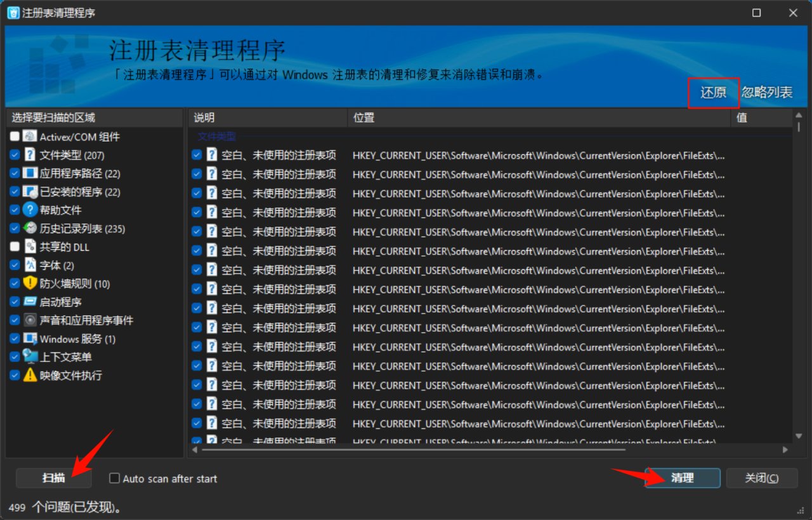The width and height of the screenshot is (812, 520).
Task: Click the horizontal scrollbar thumb
Action: click(414, 450)
